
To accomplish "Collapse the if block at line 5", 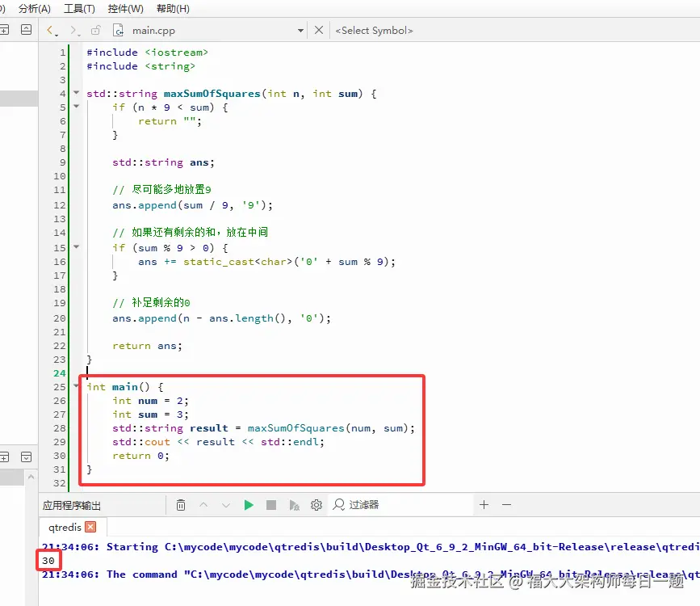I will (x=77, y=107).
